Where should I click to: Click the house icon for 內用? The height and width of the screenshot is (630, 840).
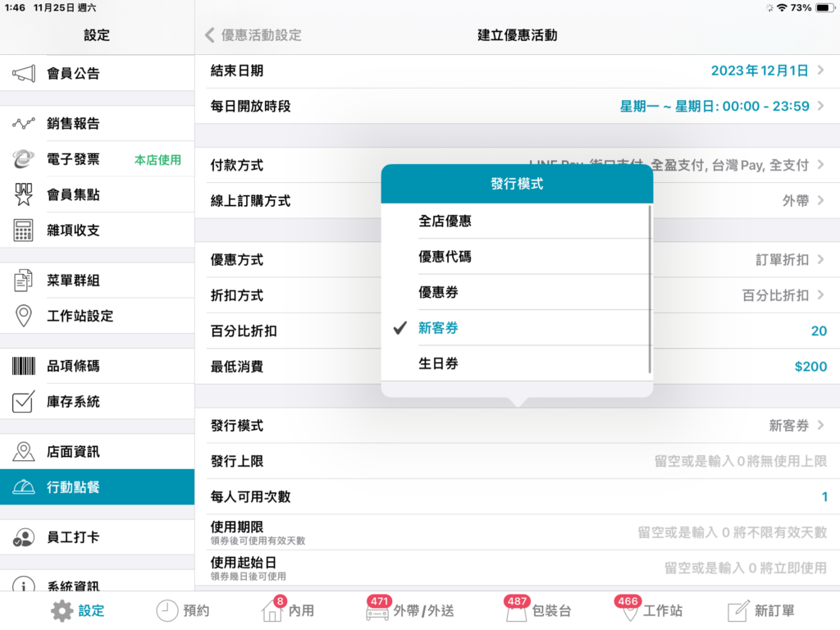pyautogui.click(x=272, y=610)
